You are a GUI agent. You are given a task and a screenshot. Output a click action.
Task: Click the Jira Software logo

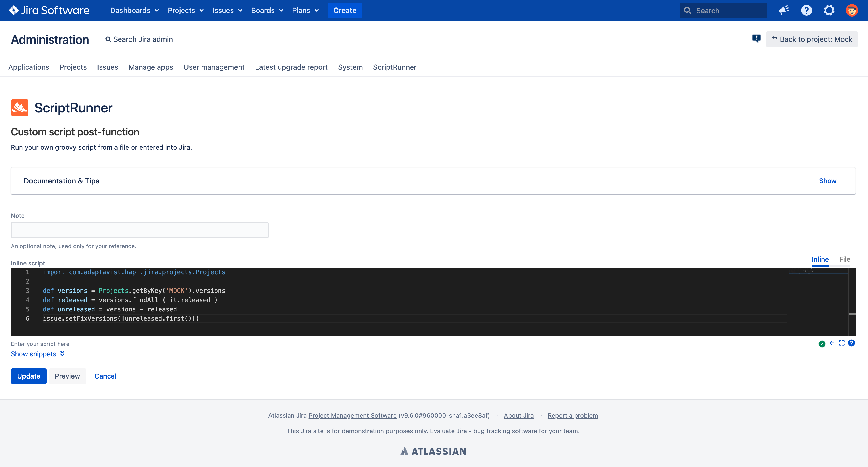(49, 10)
